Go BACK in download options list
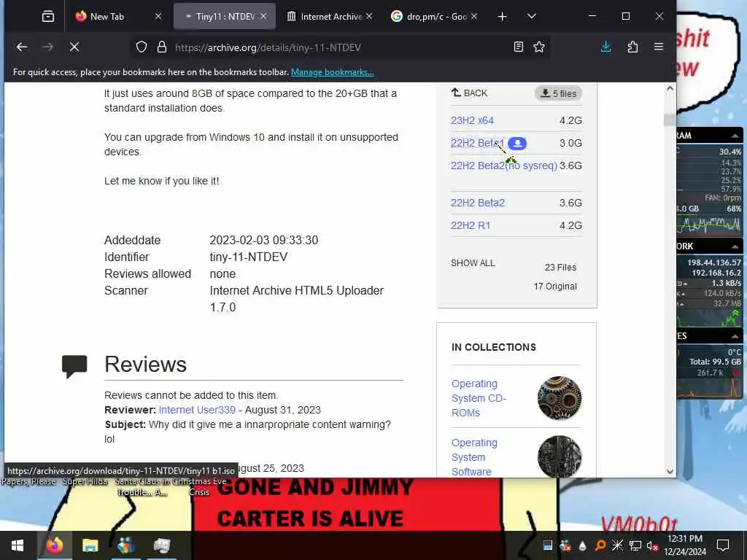Viewport: 747px width, 560px height. (469, 93)
